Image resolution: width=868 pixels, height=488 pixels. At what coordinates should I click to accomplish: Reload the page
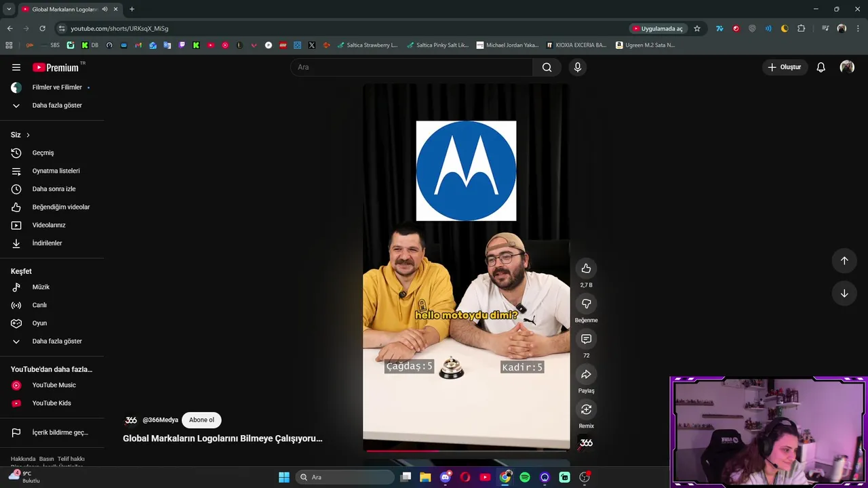[42, 28]
